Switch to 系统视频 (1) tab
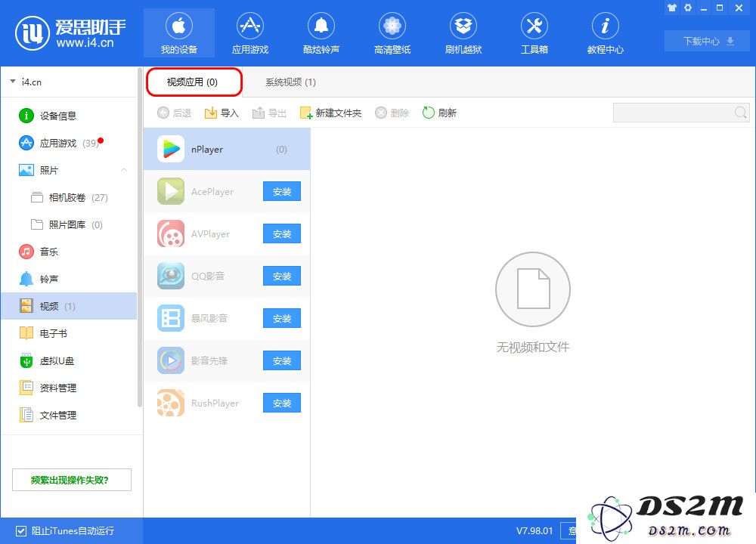The image size is (756, 544). click(x=290, y=82)
